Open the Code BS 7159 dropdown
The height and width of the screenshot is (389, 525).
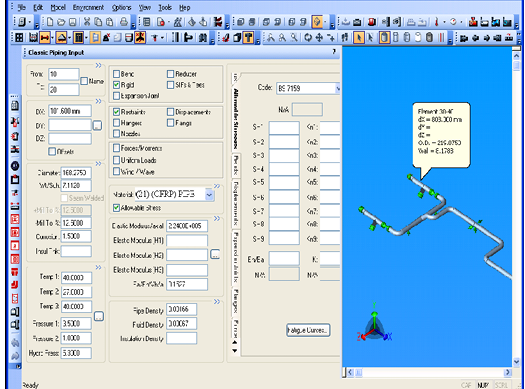(x=338, y=88)
